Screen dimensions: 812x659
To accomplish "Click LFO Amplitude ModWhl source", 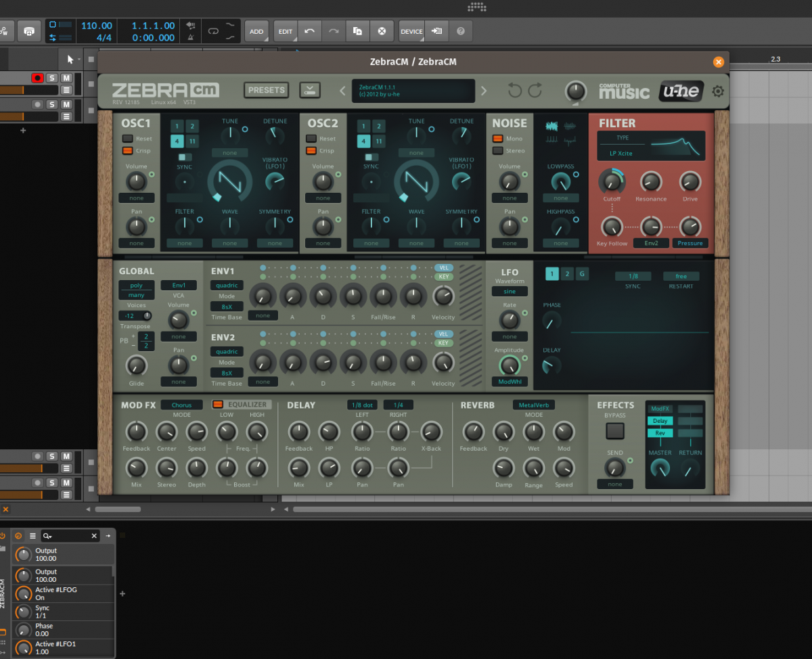I will pyautogui.click(x=510, y=382).
